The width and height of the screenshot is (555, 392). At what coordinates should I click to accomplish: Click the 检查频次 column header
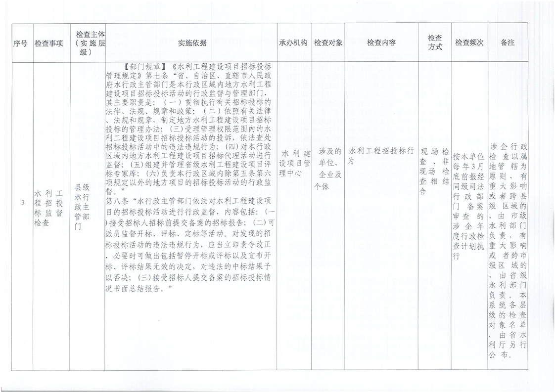[469, 43]
